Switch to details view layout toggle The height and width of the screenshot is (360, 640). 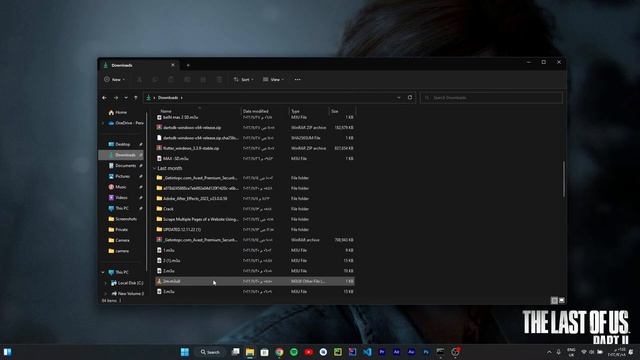click(x=554, y=300)
